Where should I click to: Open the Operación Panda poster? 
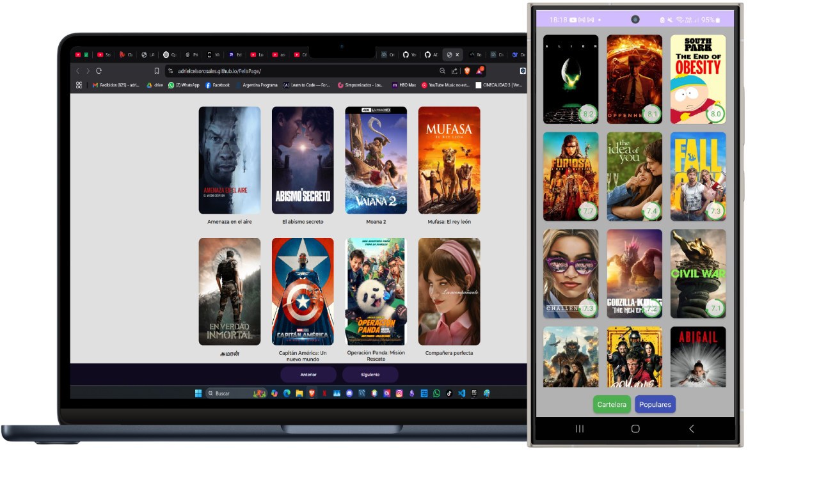click(376, 292)
